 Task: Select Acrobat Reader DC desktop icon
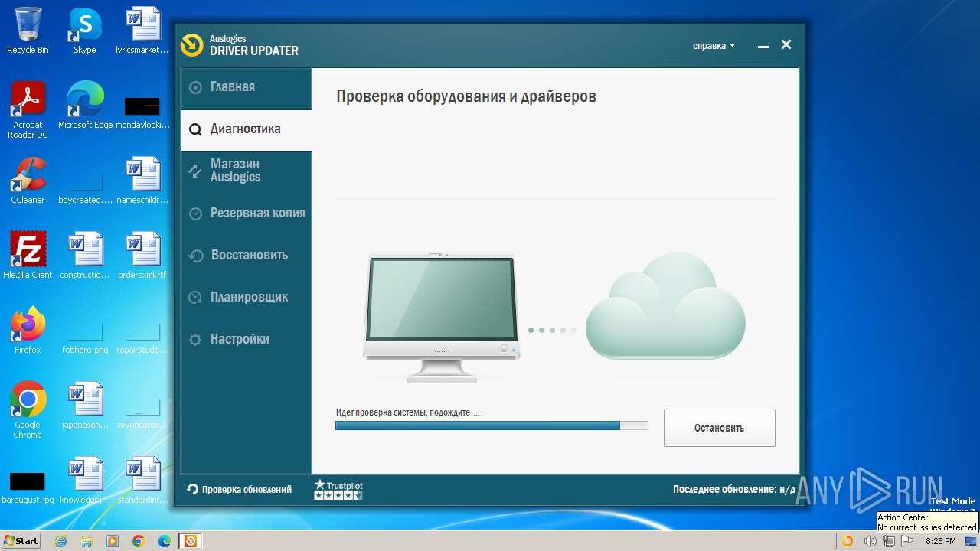(x=28, y=110)
